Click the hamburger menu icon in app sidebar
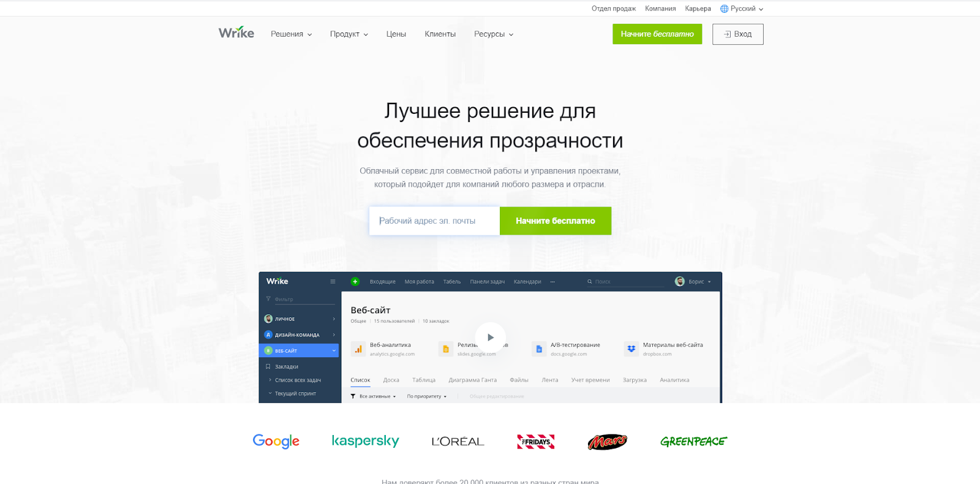 click(333, 282)
